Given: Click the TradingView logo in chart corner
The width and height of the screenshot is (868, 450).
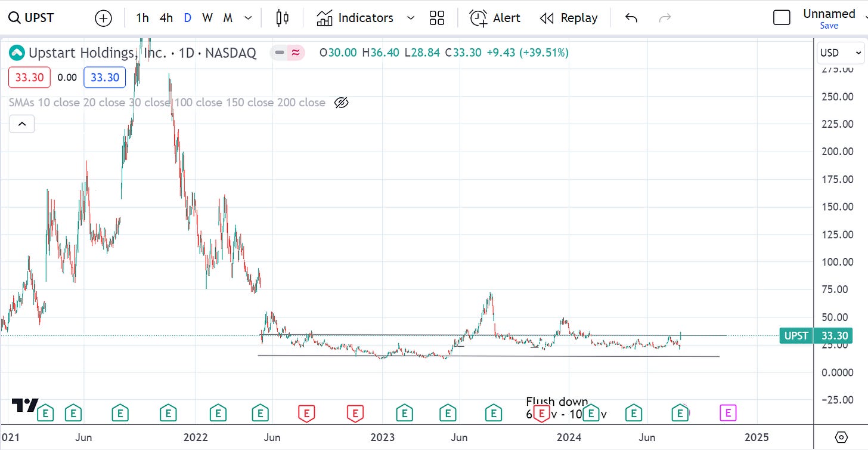Looking at the screenshot, I should [26, 405].
